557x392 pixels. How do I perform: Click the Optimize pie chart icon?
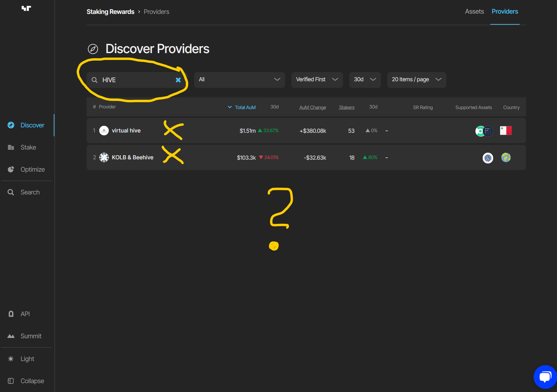coord(11,169)
